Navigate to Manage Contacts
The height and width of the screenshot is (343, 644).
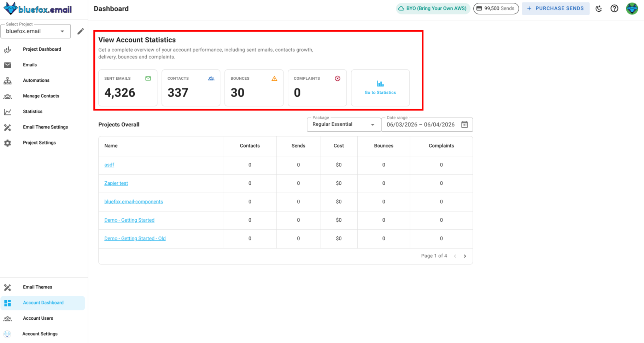(x=41, y=96)
